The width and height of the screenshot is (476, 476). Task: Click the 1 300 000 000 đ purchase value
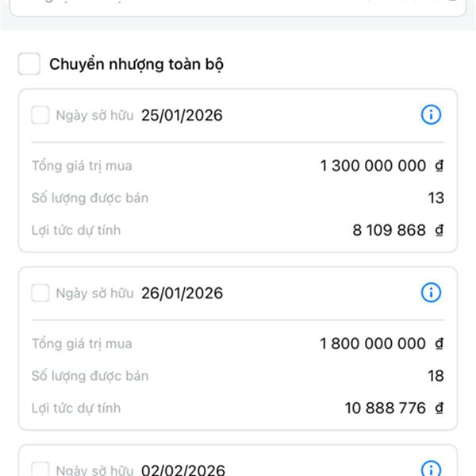[x=382, y=166]
